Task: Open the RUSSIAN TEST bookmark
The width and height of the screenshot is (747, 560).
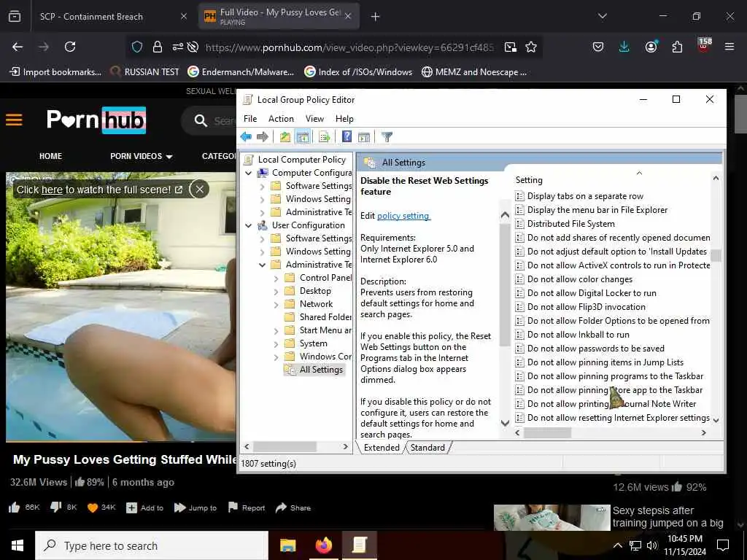Action: [x=145, y=72]
